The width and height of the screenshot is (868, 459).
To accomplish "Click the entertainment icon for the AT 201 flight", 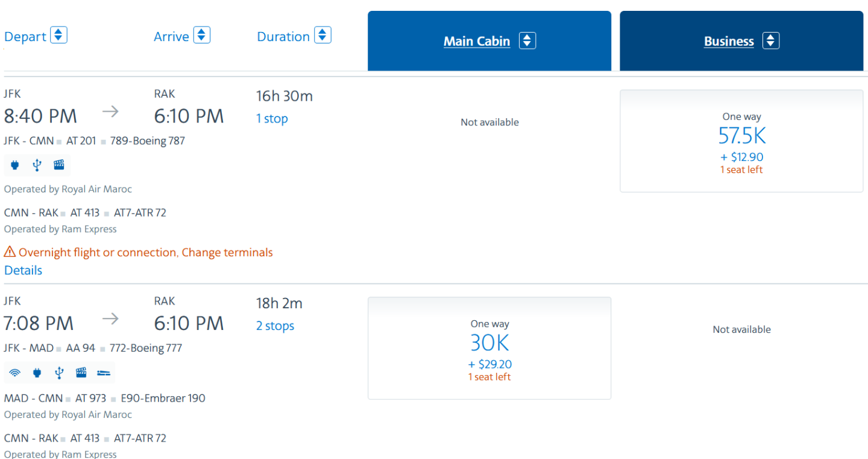I will pos(59,165).
